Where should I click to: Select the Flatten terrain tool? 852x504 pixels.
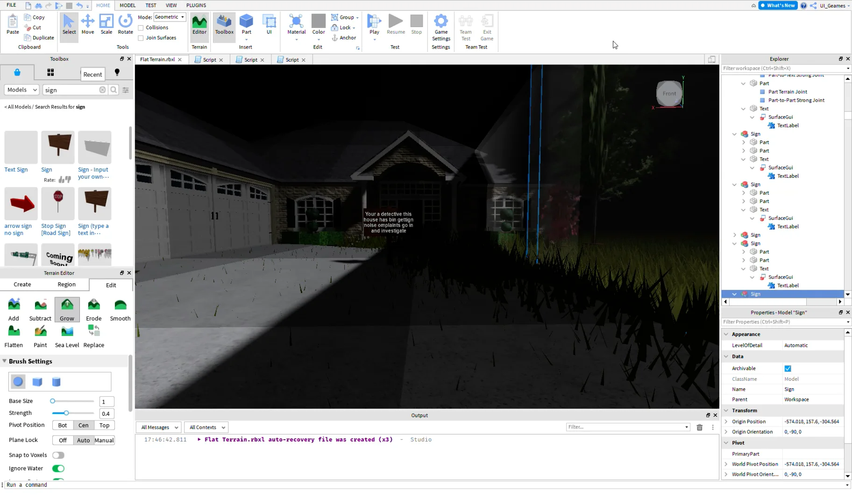pyautogui.click(x=14, y=336)
